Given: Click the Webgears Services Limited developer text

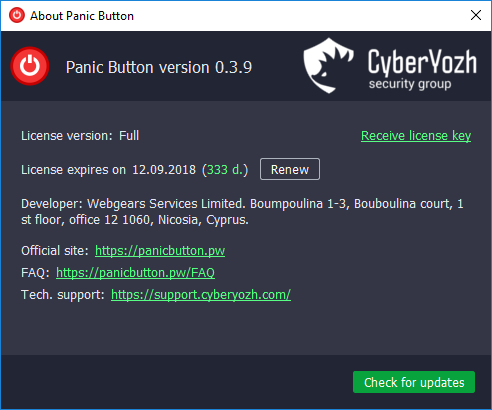Looking at the screenshot, I should click(x=166, y=204).
